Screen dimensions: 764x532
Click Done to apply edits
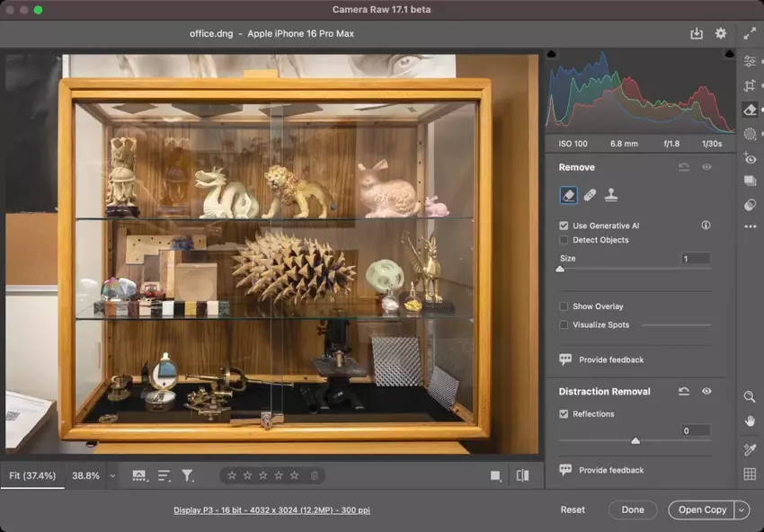tap(633, 510)
